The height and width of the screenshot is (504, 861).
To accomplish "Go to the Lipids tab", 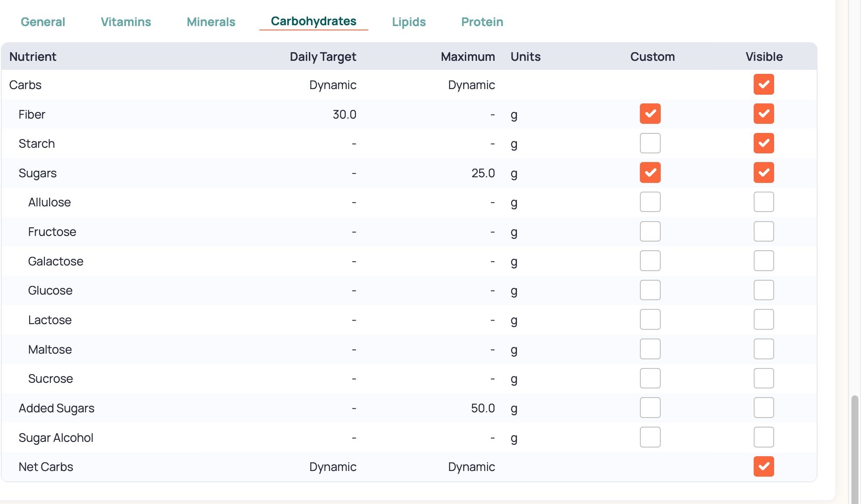I will (x=408, y=22).
